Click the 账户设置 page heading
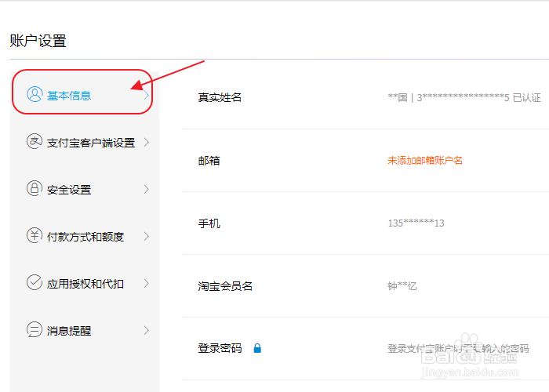 [x=38, y=41]
